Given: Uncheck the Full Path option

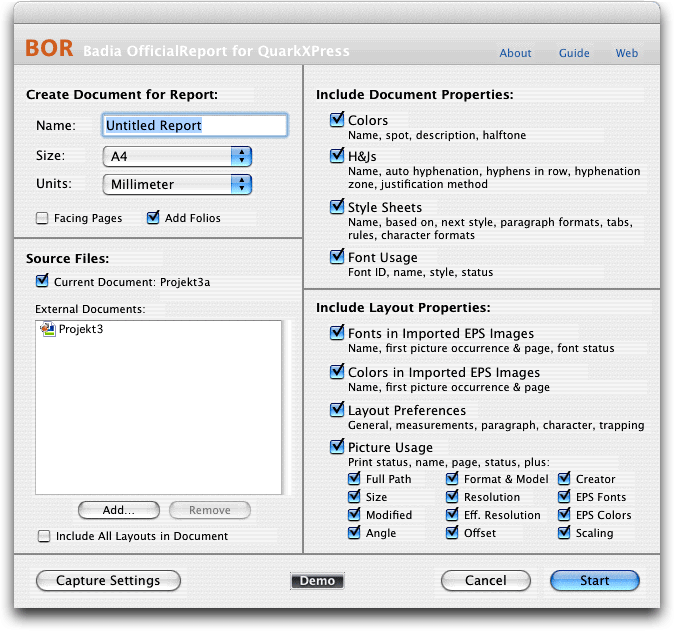Looking at the screenshot, I should (354, 478).
